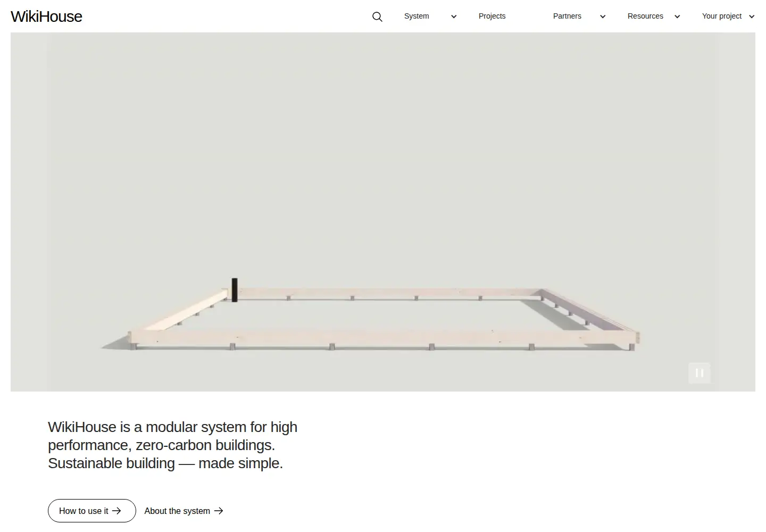Expand the System dropdown chevron
The width and height of the screenshot is (766, 532).
(x=454, y=16)
